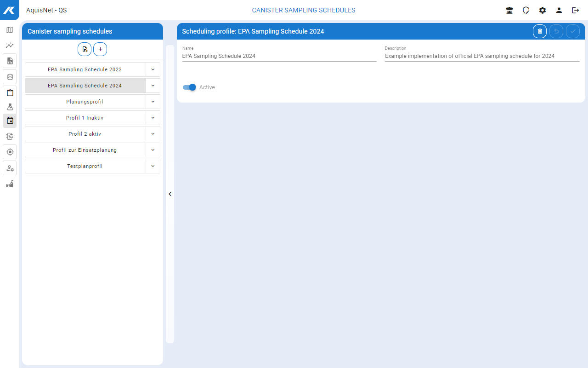Click the import schedule file button
Image resolution: width=588 pixels, height=368 pixels.
coord(85,49)
